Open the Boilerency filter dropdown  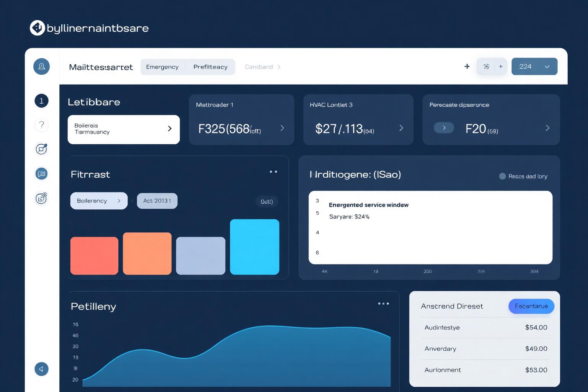(99, 201)
